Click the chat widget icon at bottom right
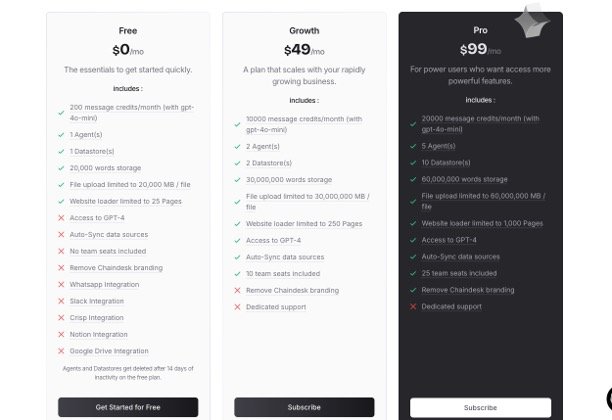This screenshot has width=612, height=420. tap(608, 400)
